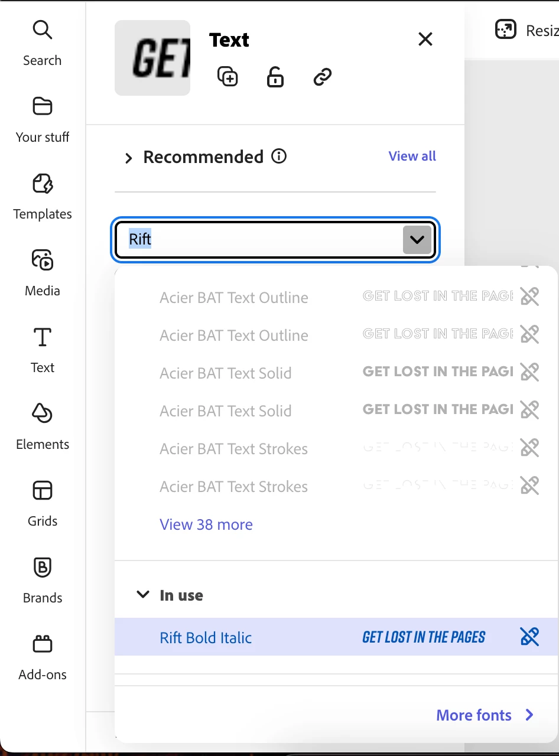559x756 pixels.
Task: Open the Search panel in the sidebar
Action: 42,43
